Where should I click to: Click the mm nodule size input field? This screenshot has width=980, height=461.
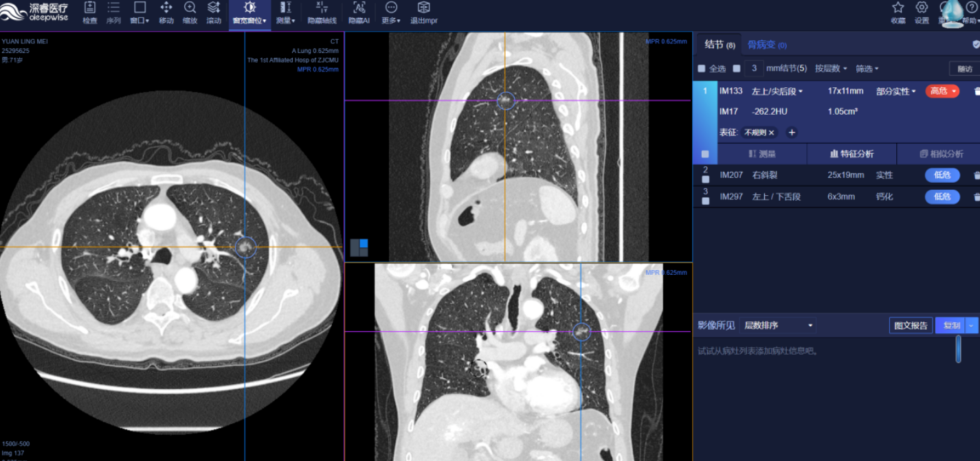(754, 69)
